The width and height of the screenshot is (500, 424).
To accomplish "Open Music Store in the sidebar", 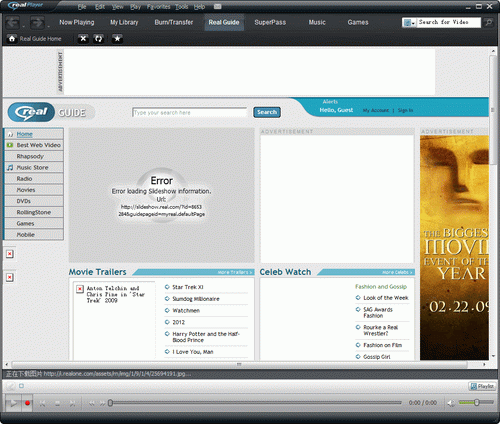I will point(34,167).
